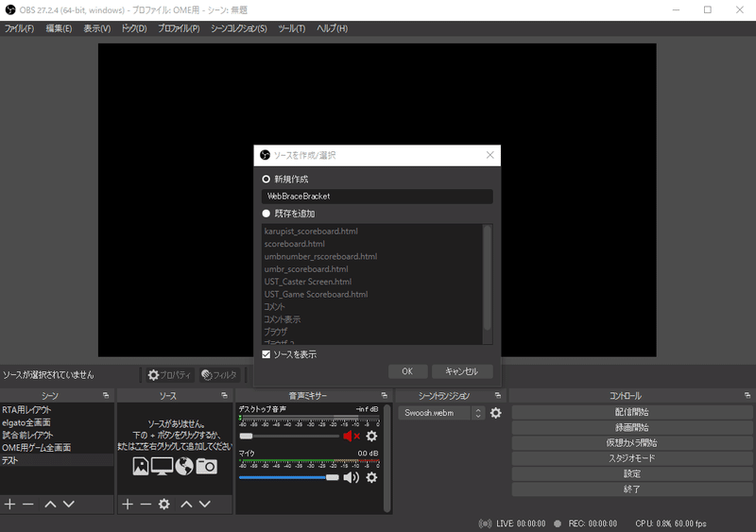The image size is (756, 532).
Task: Pop out the Scene Transitions dock
Action: pos(498,396)
